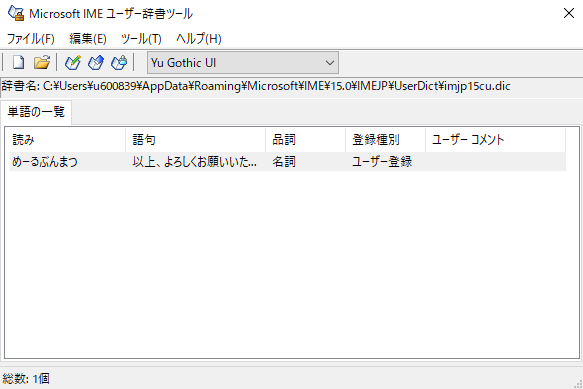583x389 pixels.
Task: Click the Edit word toolbar icon
Action: click(96, 62)
